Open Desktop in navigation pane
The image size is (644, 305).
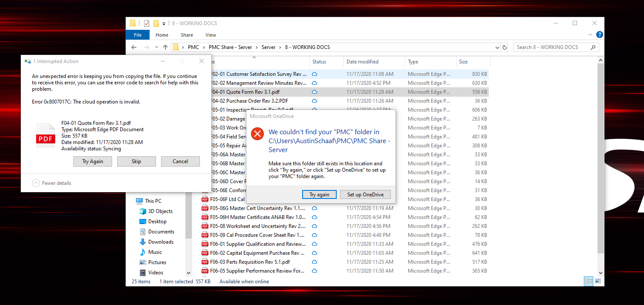157,222
